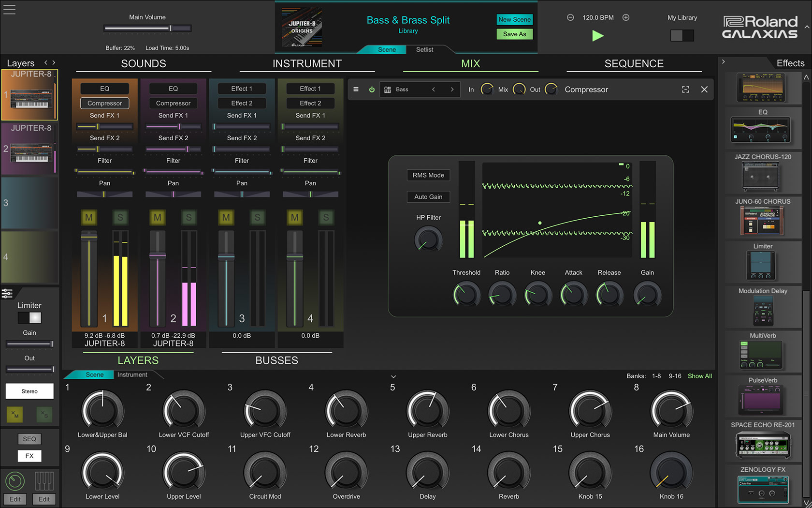The height and width of the screenshot is (508, 812).
Task: Switch to the BUSSES mixer tab
Action: tap(276, 360)
